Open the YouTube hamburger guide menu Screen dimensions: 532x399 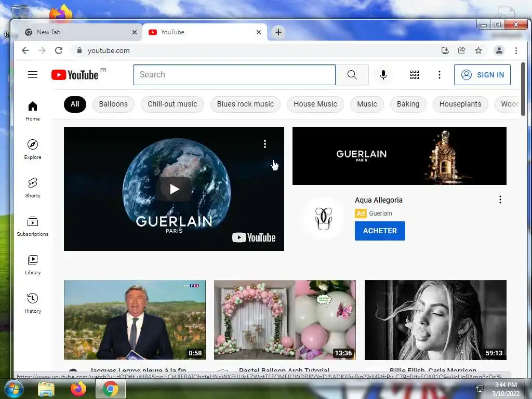33,75
